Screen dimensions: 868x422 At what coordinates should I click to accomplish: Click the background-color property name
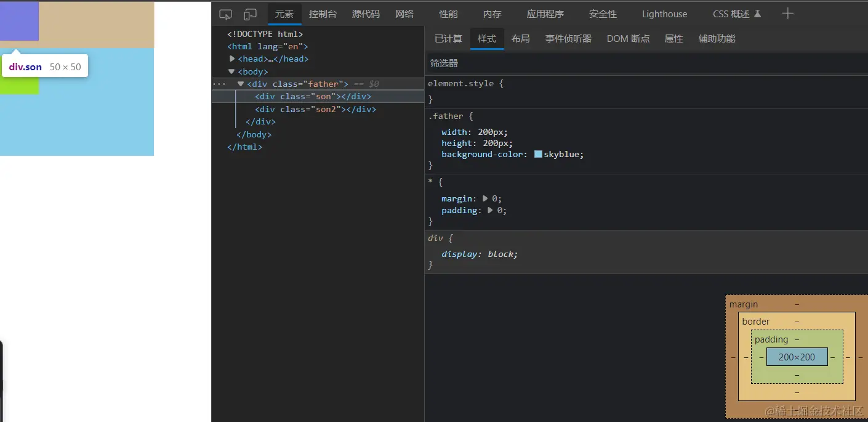(x=484, y=155)
